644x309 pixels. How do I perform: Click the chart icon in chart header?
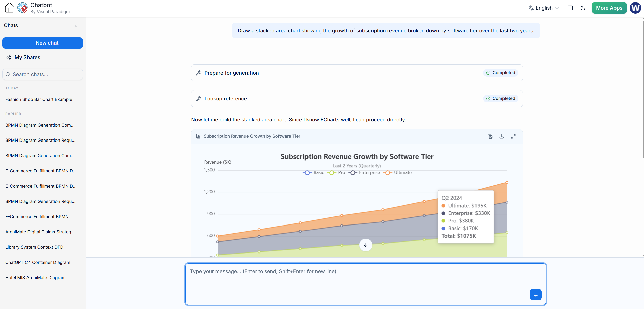[x=198, y=136]
